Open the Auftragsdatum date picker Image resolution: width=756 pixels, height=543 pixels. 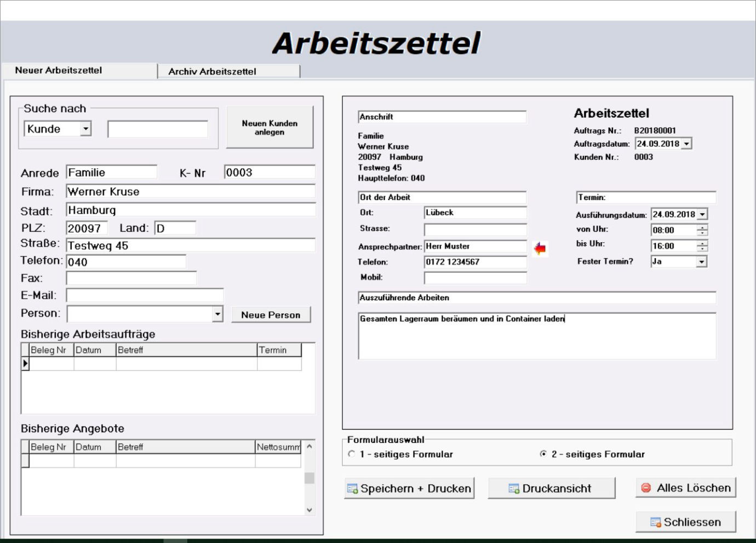coord(686,144)
